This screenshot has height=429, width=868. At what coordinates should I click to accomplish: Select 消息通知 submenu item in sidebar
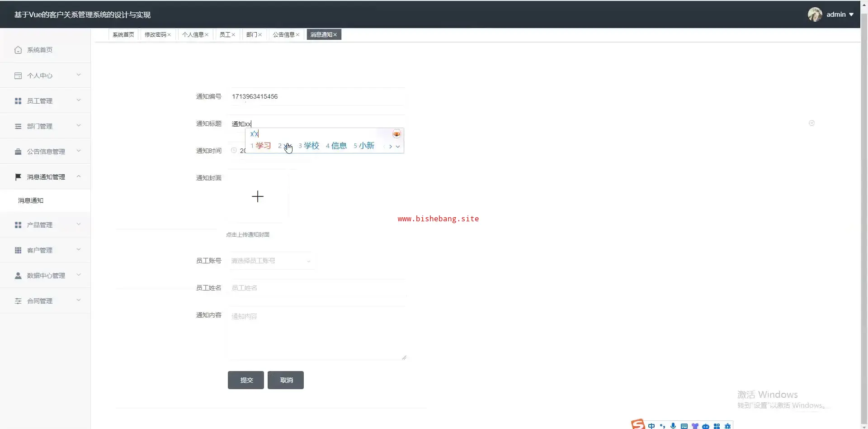45,200
